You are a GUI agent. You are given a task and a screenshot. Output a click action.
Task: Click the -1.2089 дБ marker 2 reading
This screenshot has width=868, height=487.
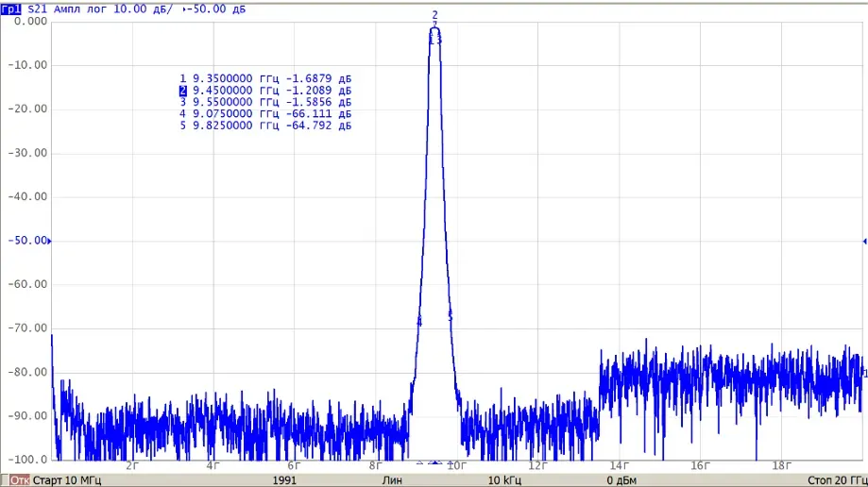click(x=318, y=91)
